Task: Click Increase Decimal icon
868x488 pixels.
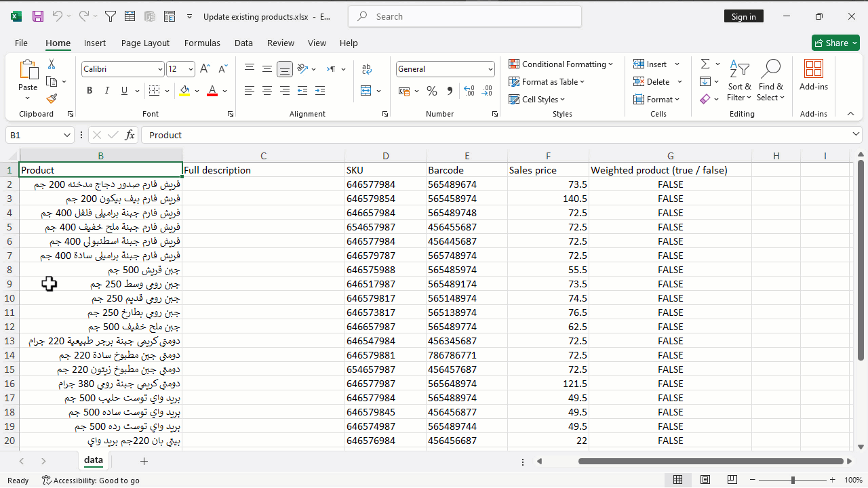Action: pos(469,91)
